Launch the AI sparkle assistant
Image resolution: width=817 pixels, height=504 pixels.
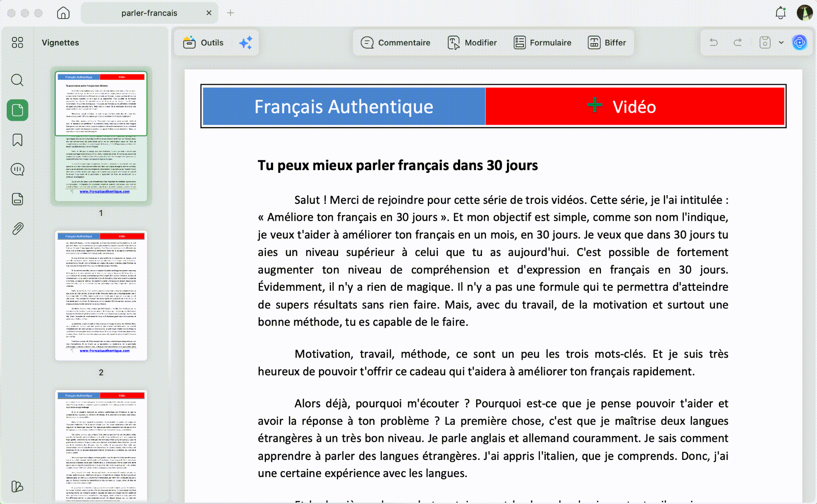pos(245,43)
